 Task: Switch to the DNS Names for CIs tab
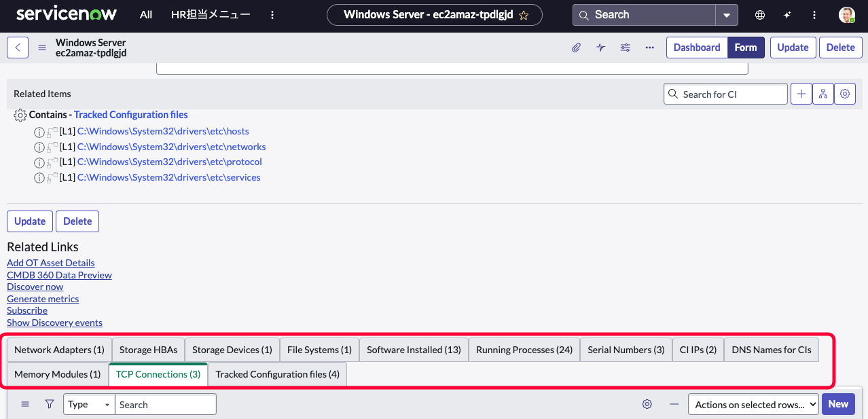(772, 350)
